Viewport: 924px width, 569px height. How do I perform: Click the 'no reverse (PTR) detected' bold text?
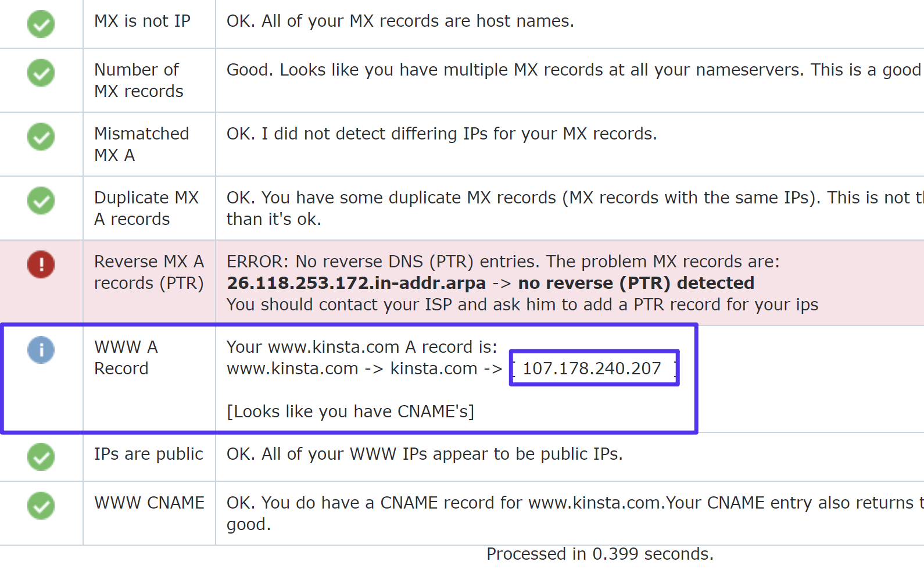point(636,283)
